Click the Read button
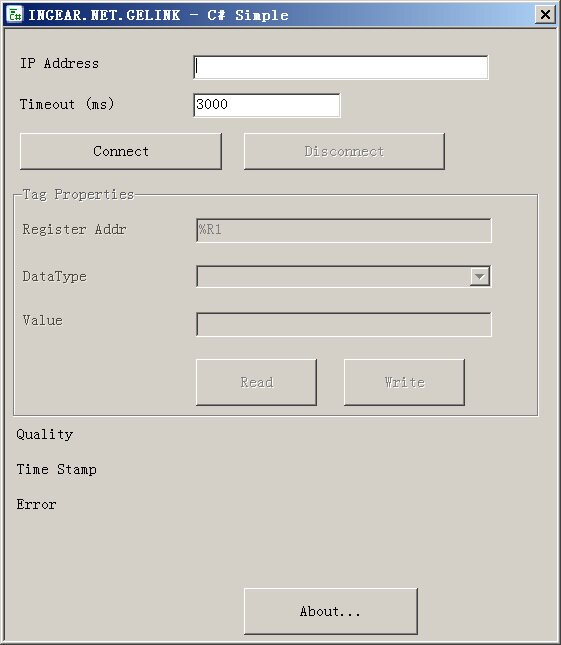The width and height of the screenshot is (561, 645). 256,382
